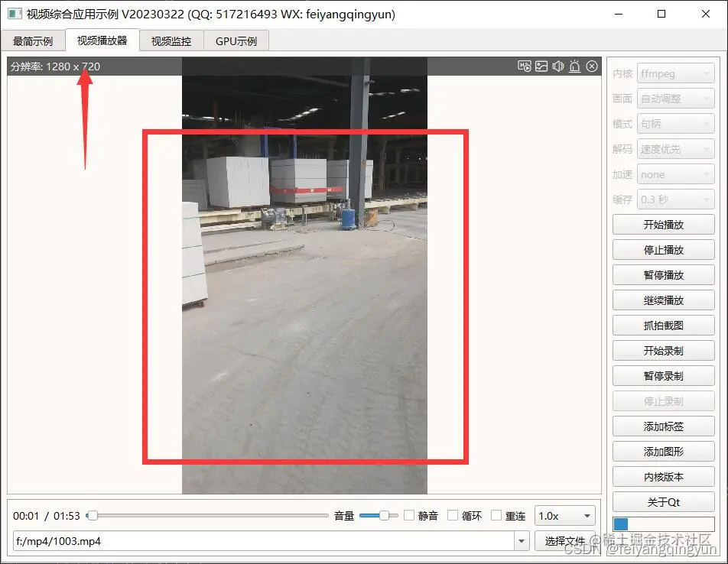
Task: Enable the 重连 reconnect checkbox
Action: coord(496,515)
